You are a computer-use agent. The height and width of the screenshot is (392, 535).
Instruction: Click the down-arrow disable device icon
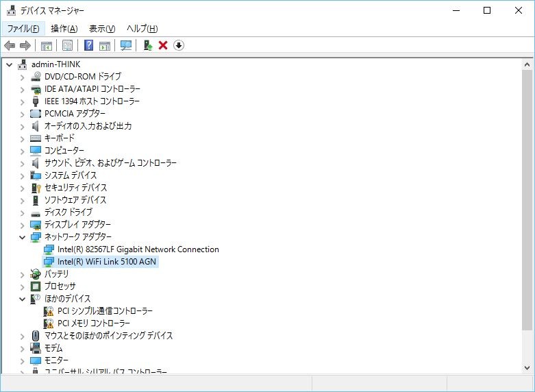pyautogui.click(x=179, y=45)
